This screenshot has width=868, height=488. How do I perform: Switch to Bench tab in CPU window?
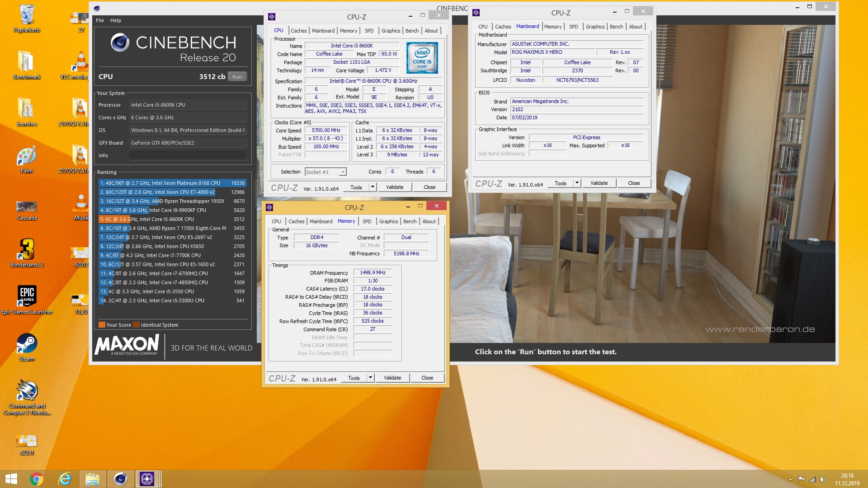(412, 31)
